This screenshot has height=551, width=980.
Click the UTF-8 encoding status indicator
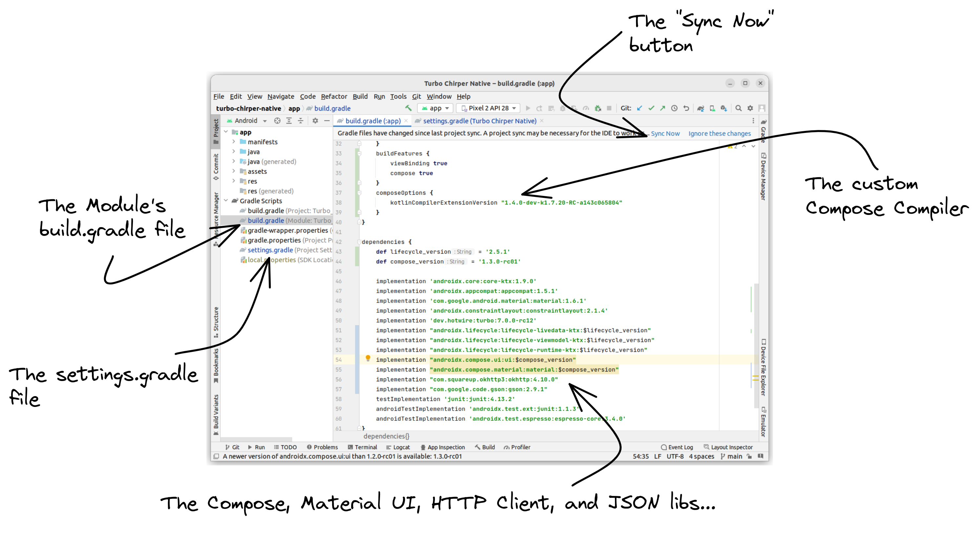pyautogui.click(x=675, y=456)
